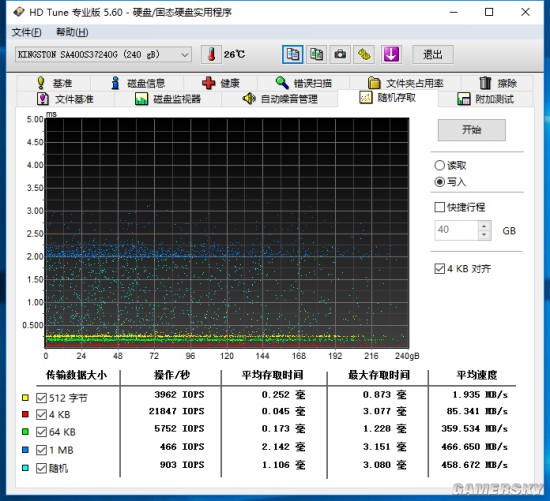This screenshot has height=501, width=550.
Task: Save screenshot with the camera icon
Action: [x=340, y=54]
